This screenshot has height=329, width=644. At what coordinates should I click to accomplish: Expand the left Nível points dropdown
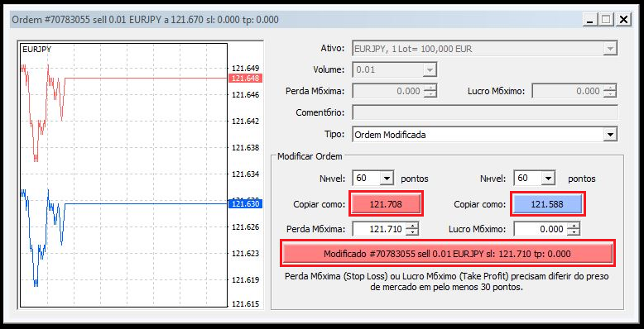point(386,179)
